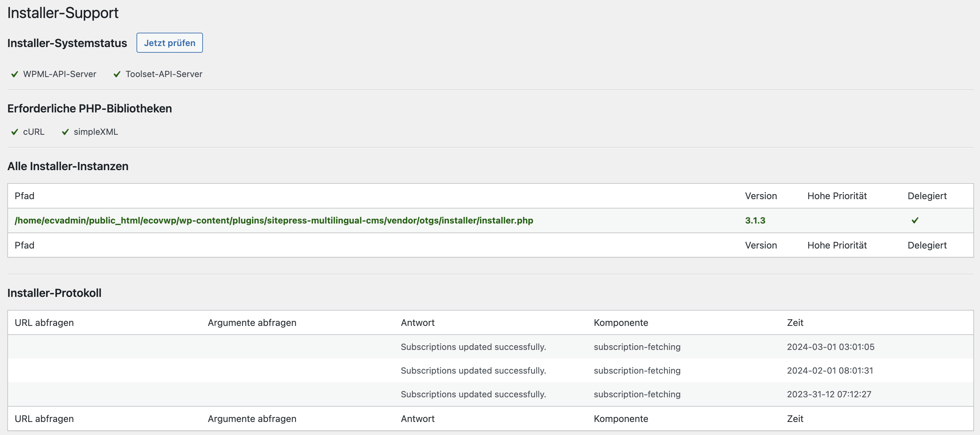Click the footer URL abfragen label
The image size is (980, 435).
coord(44,419)
